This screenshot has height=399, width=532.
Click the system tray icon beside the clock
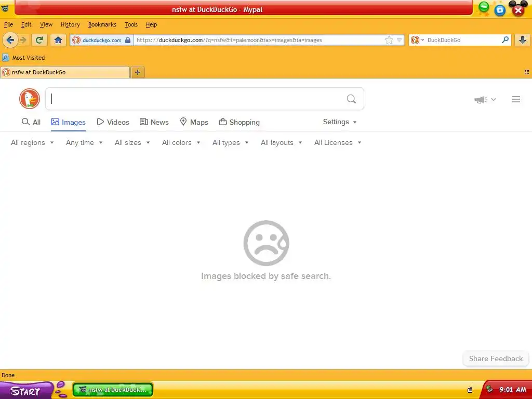pyautogui.click(x=489, y=390)
